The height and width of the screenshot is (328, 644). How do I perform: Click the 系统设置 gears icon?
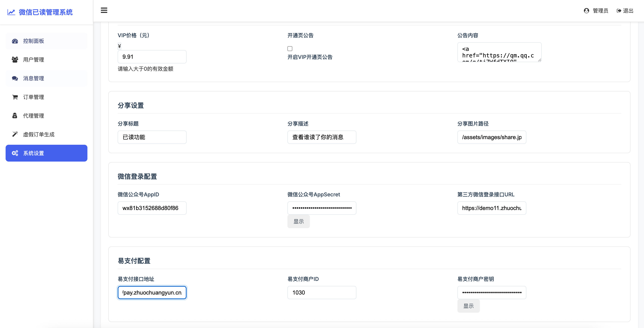click(x=15, y=153)
